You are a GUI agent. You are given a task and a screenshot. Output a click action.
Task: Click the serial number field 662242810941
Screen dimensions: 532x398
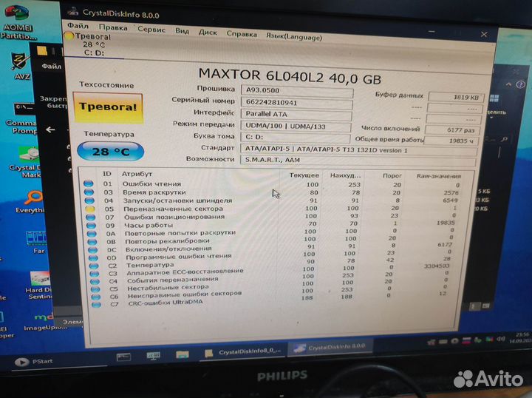(x=296, y=103)
